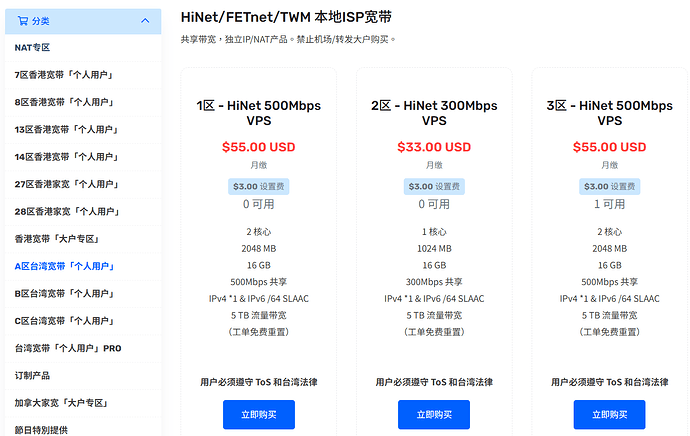Viewport: 690px width, 436px height.
Task: Select 14区香港宽带「个人用户」 in sidebar
Action: [x=83, y=157]
